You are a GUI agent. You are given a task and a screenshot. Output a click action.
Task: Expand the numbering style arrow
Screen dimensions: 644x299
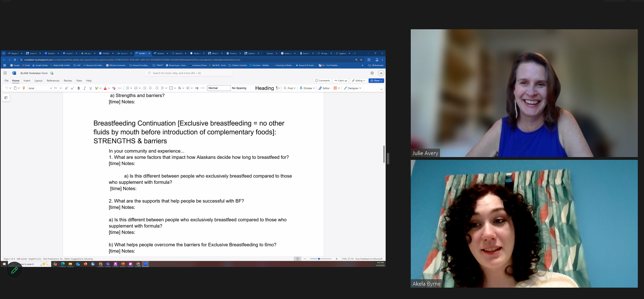click(140, 88)
